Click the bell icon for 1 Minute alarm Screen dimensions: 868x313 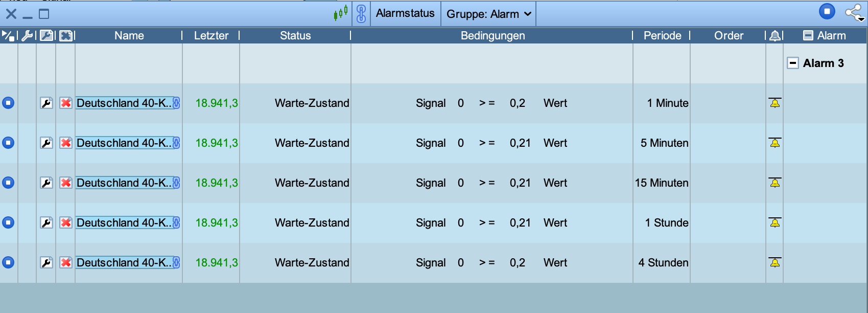(x=775, y=103)
